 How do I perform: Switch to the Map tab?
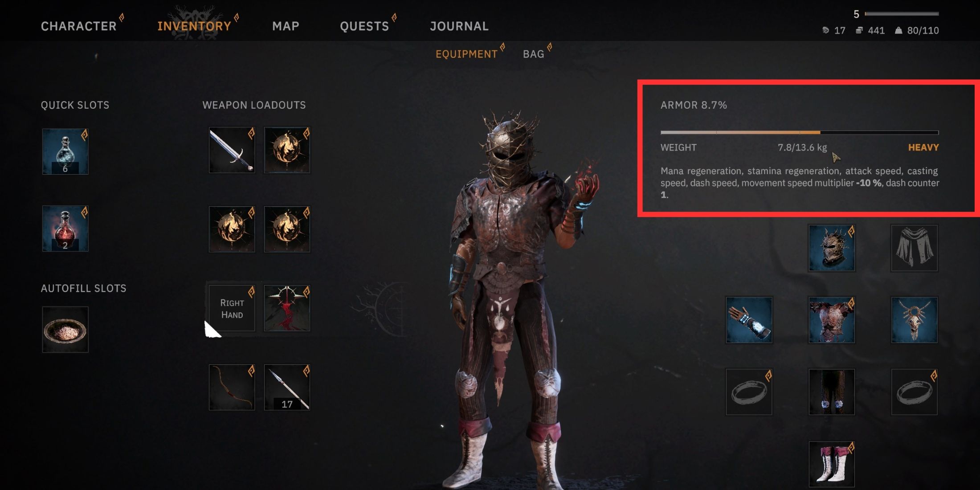point(286,26)
